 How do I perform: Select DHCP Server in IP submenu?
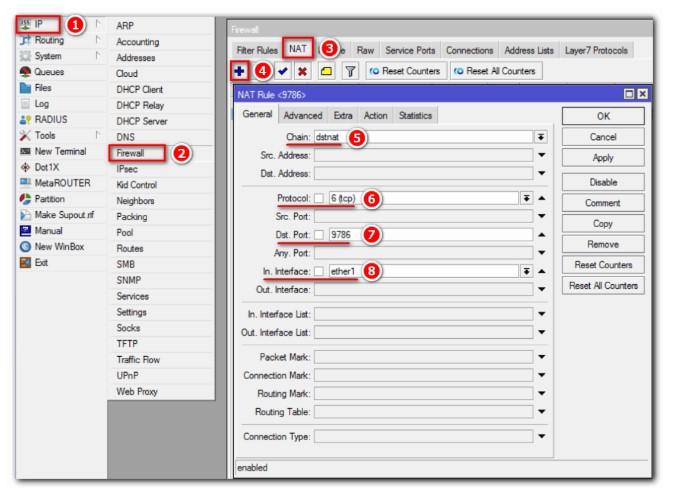(x=142, y=122)
